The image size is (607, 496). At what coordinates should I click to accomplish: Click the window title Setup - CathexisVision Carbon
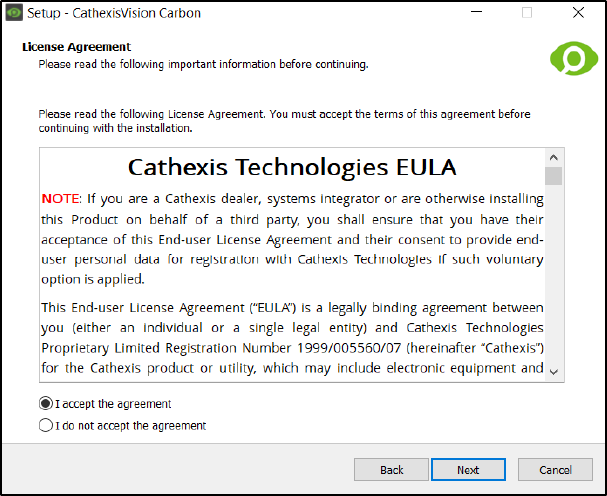tap(114, 13)
